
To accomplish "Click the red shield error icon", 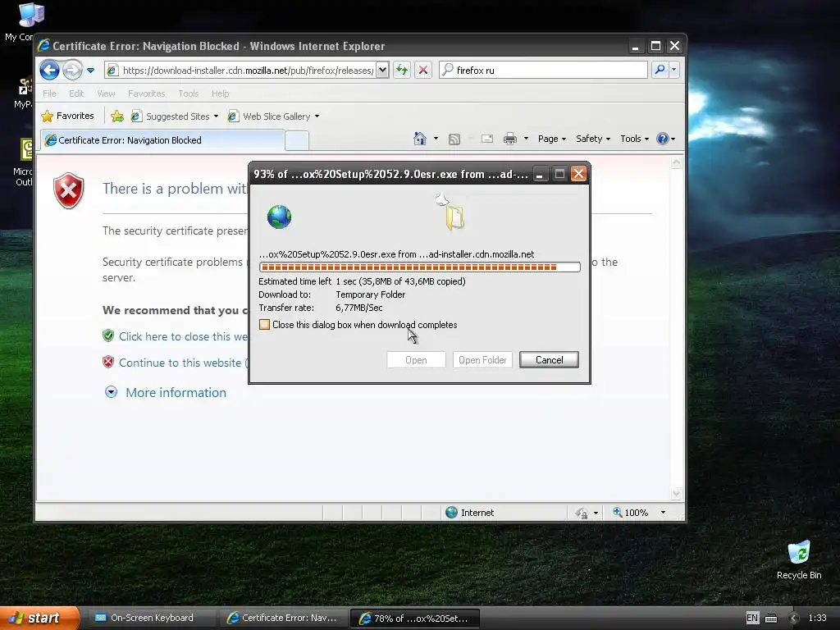I will pyautogui.click(x=69, y=190).
